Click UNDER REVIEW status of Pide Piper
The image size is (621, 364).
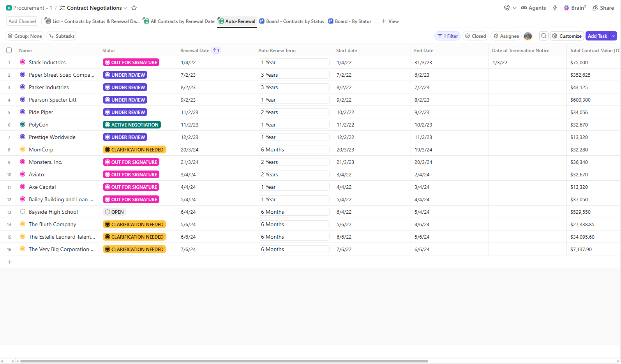click(x=125, y=112)
